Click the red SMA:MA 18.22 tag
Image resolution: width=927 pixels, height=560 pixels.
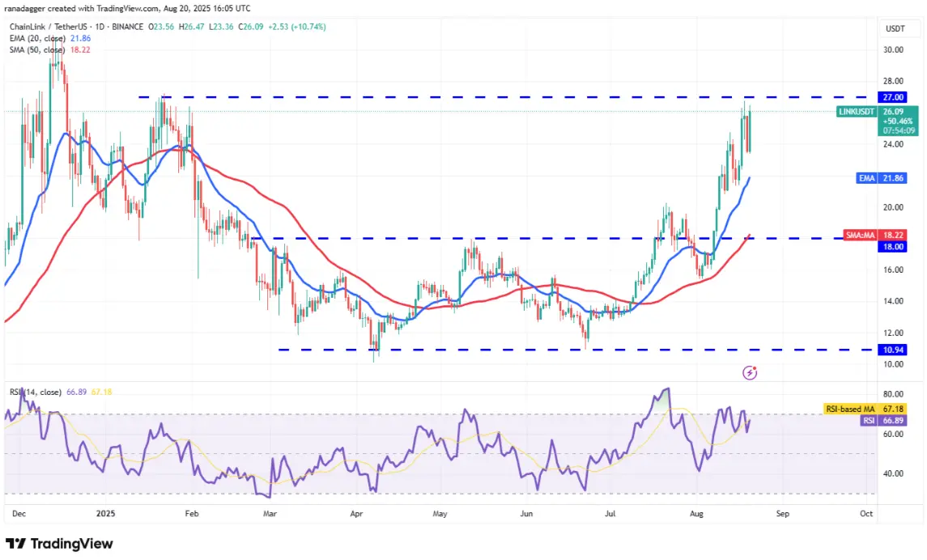click(875, 235)
